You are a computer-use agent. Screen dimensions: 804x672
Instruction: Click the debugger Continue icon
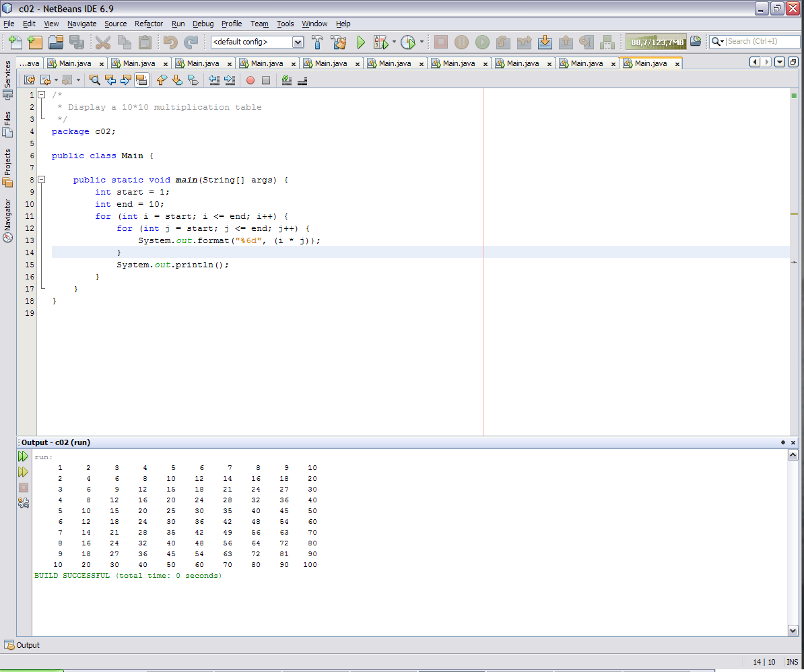click(x=483, y=42)
